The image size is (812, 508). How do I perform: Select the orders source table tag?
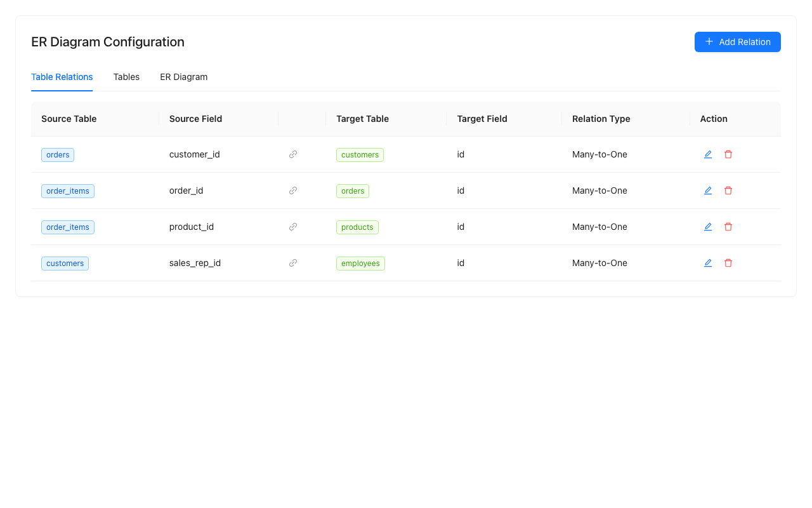(58, 154)
